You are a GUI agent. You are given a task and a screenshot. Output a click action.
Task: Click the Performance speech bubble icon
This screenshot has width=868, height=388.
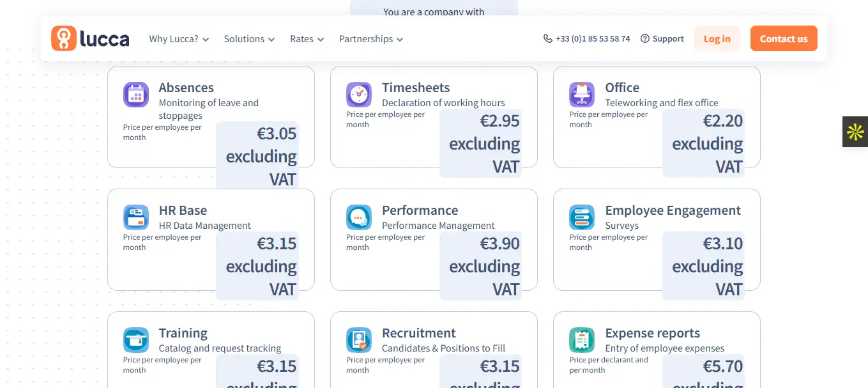[x=359, y=217]
